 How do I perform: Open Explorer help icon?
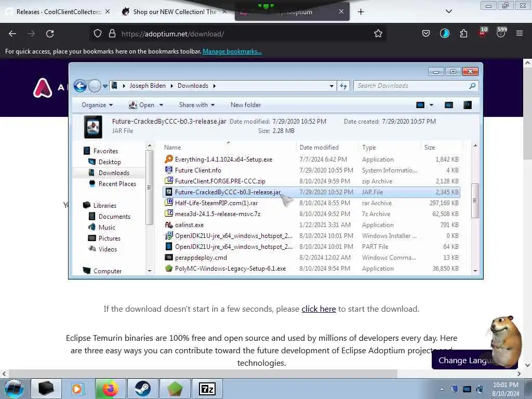click(468, 105)
